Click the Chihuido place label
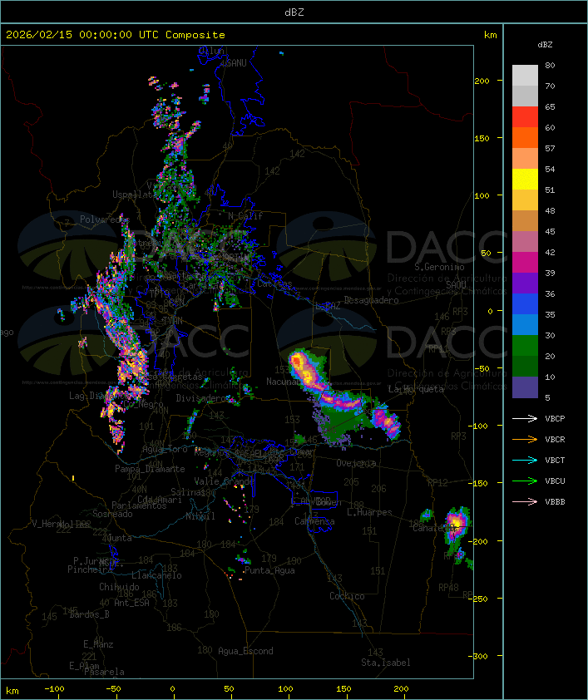Viewport: 588px width, 700px height. (119, 587)
